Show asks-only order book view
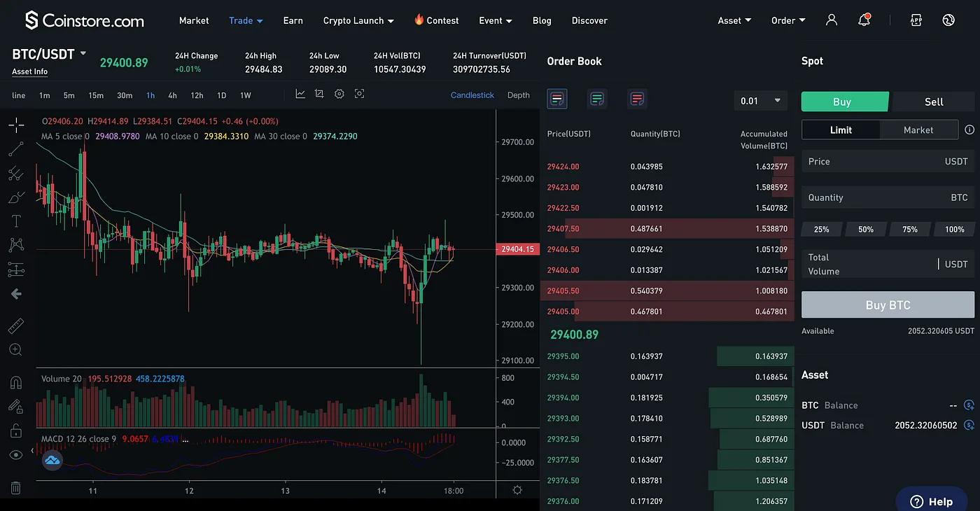Viewport: 980px width, 511px height. [637, 99]
